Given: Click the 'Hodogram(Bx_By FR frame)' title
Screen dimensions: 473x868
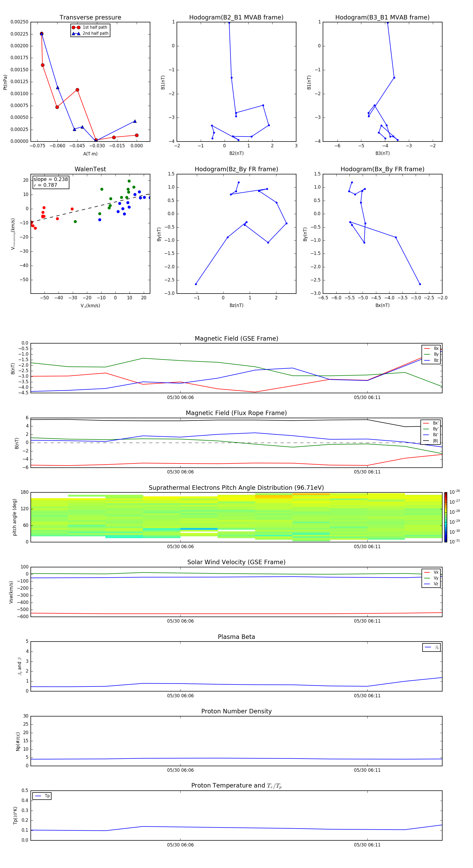Looking at the screenshot, I should tap(382, 169).
